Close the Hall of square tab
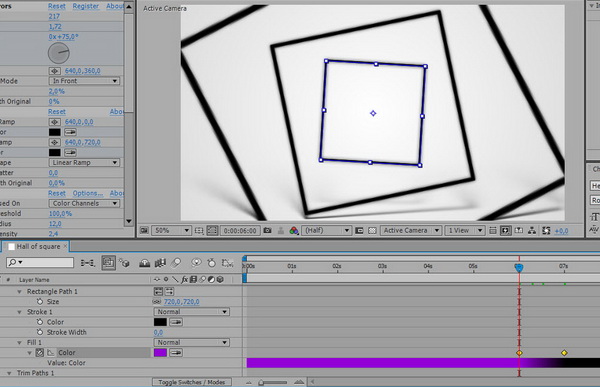The width and height of the screenshot is (600, 387). tap(65, 246)
